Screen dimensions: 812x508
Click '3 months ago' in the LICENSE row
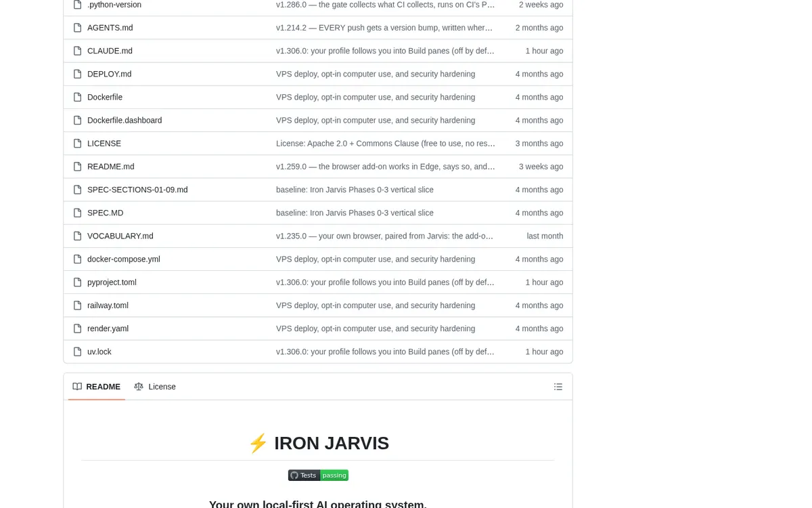point(539,143)
